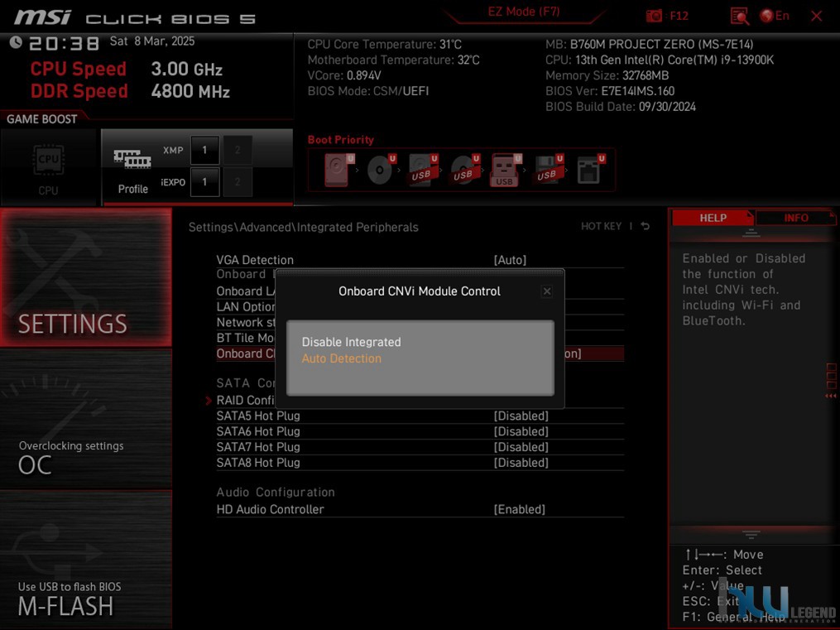Image resolution: width=840 pixels, height=630 pixels.
Task: Select the USB key boot icon
Action: pos(506,169)
